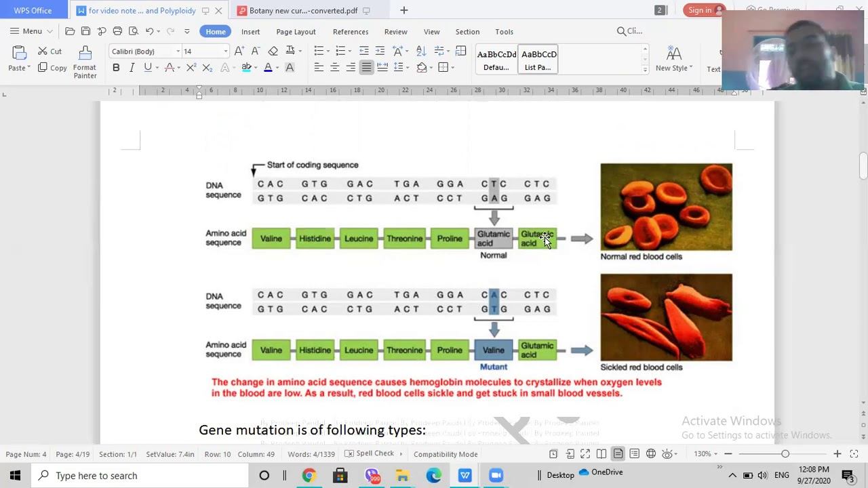Apply subscript formatting
The width and height of the screenshot is (868, 488).
pyautogui.click(x=208, y=67)
